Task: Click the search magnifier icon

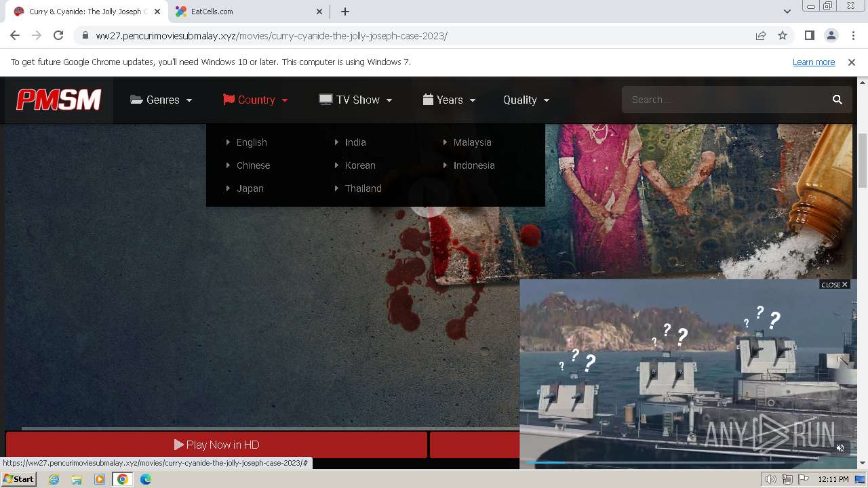Action: pyautogui.click(x=837, y=100)
